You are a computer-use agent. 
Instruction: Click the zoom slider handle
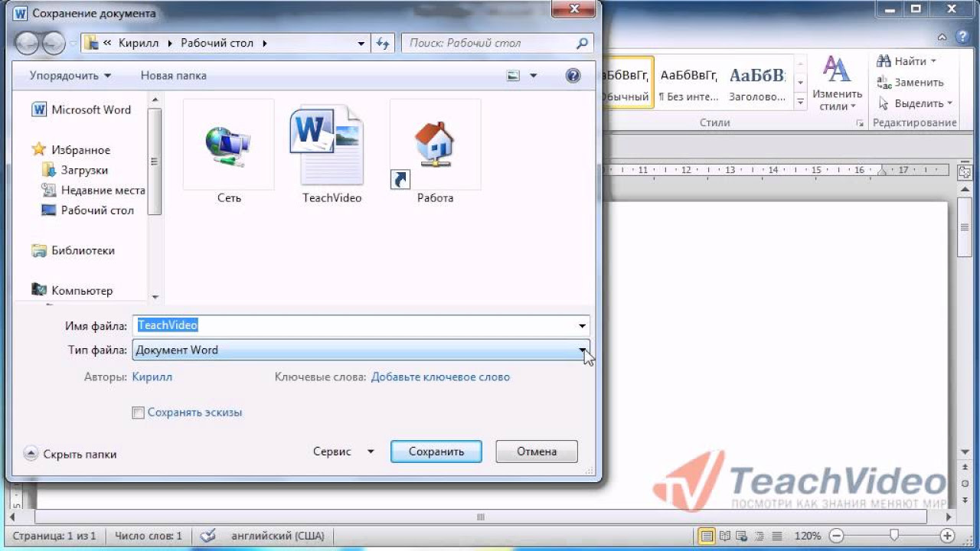(x=893, y=536)
